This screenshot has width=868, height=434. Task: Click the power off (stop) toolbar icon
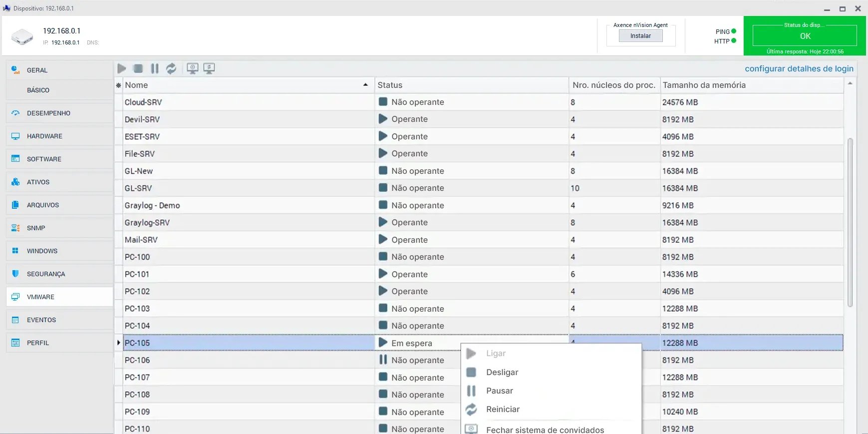tap(138, 68)
